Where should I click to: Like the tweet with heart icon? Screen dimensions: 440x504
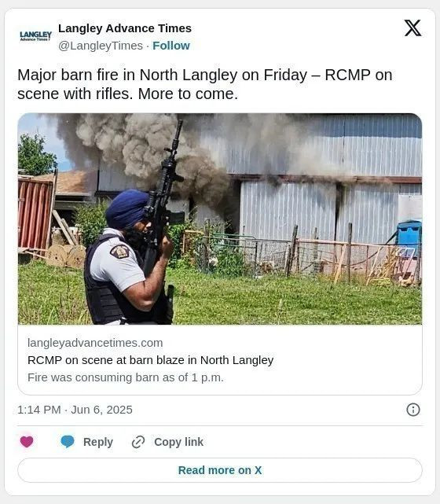(27, 442)
